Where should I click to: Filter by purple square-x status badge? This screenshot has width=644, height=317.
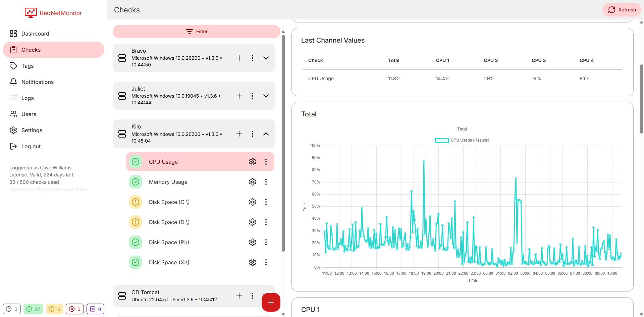pos(96,309)
